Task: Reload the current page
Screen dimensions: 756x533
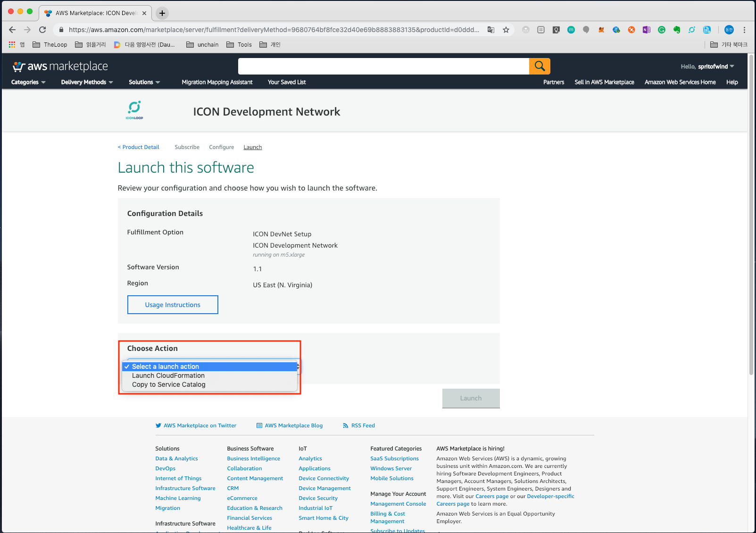Action: 42,30
